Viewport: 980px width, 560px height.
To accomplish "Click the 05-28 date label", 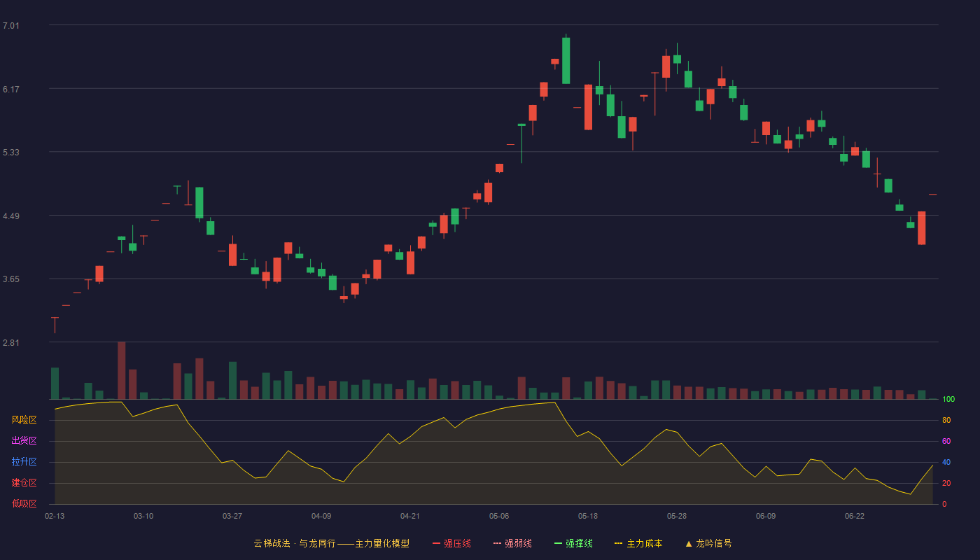I will (677, 516).
